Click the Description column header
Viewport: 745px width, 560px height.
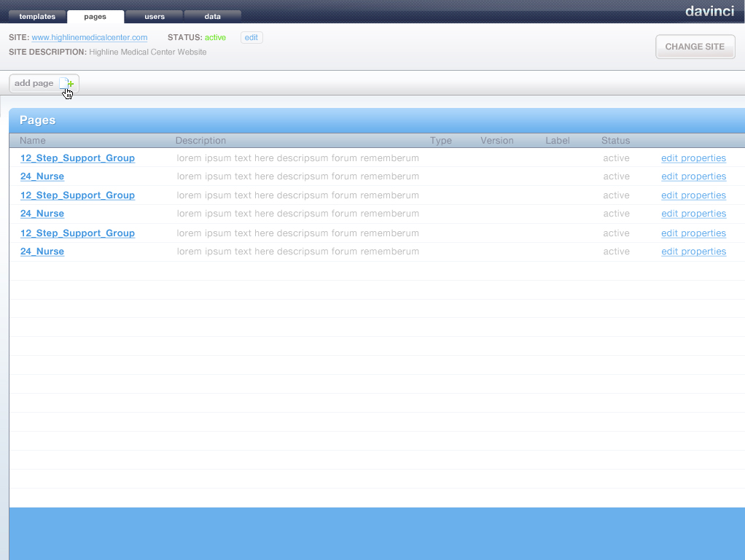pos(200,141)
